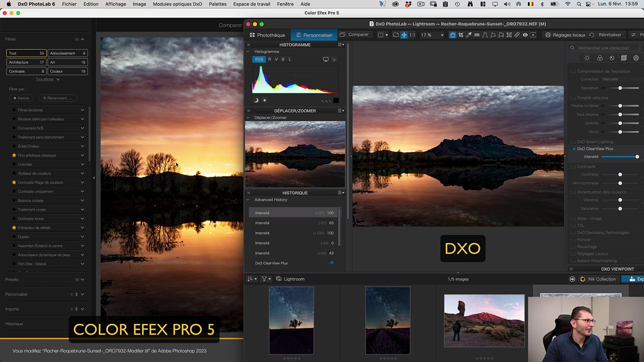Enable DxO Smart Lighting correction
This screenshot has height=362, width=644.
coord(573,142)
